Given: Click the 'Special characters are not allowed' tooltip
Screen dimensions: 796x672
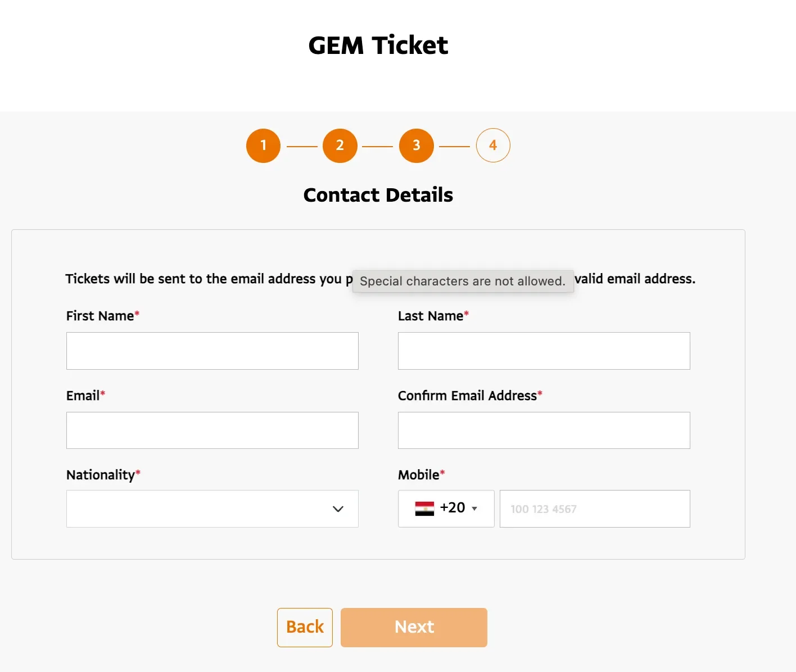Looking at the screenshot, I should pos(463,281).
